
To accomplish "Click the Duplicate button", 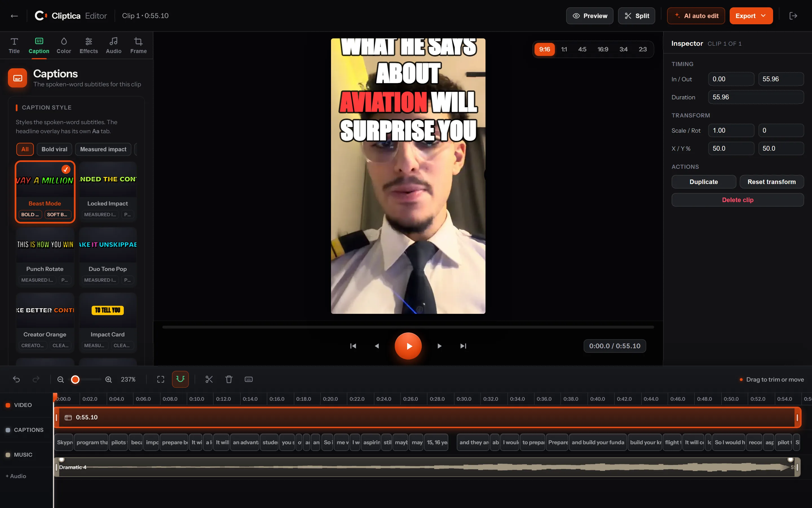I will [x=704, y=182].
